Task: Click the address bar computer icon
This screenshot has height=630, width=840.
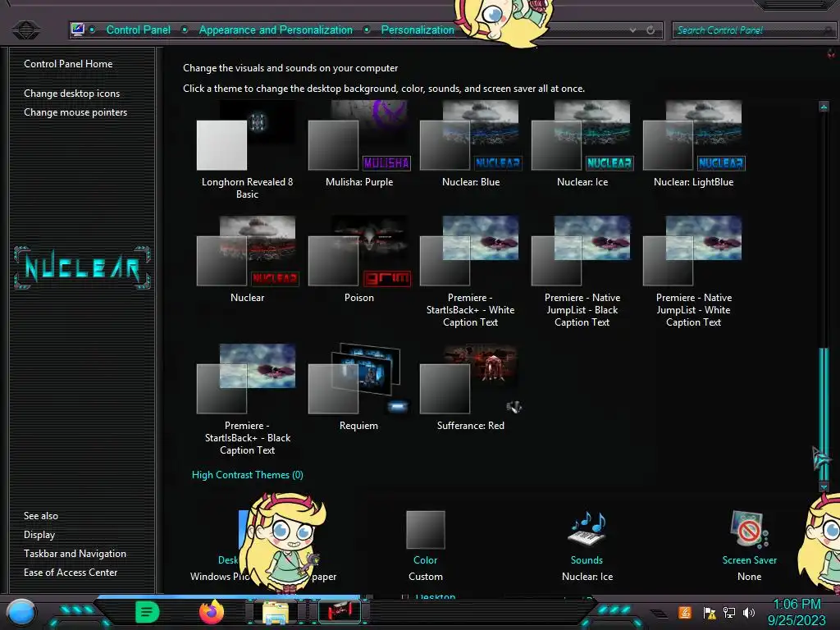Action: tap(78, 30)
